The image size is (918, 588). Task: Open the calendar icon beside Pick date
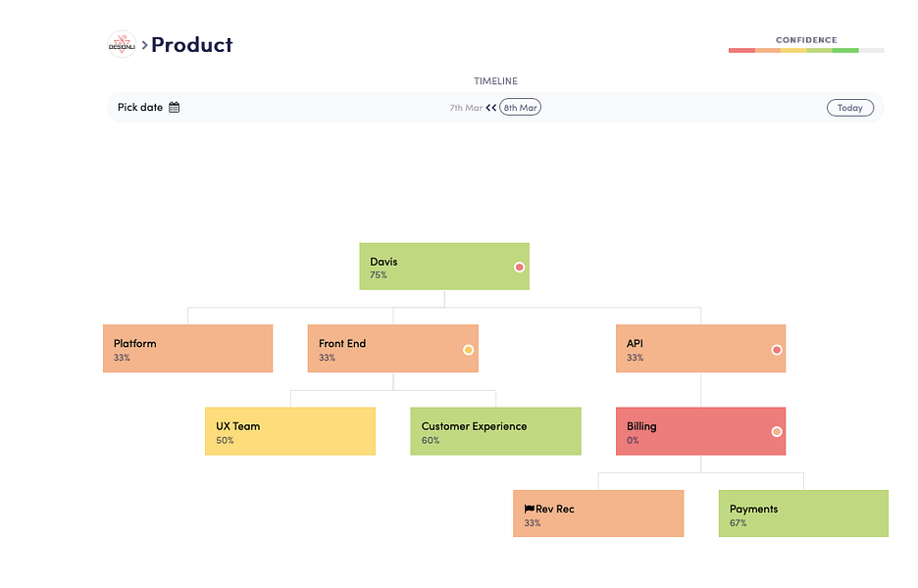(x=174, y=107)
